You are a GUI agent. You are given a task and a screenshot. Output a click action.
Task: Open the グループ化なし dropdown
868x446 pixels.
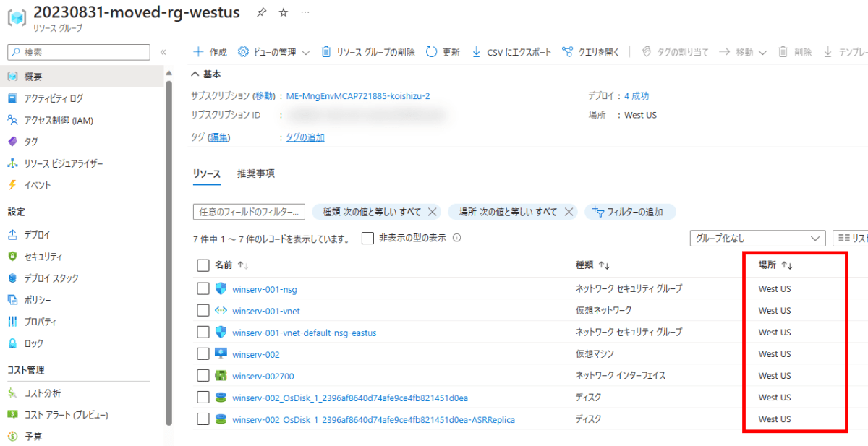pyautogui.click(x=757, y=238)
